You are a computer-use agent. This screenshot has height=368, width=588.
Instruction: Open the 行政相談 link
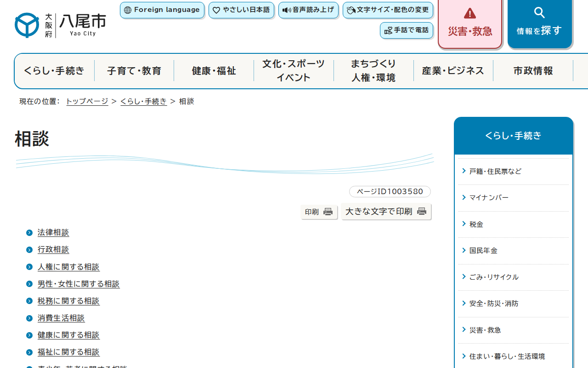pyautogui.click(x=53, y=250)
